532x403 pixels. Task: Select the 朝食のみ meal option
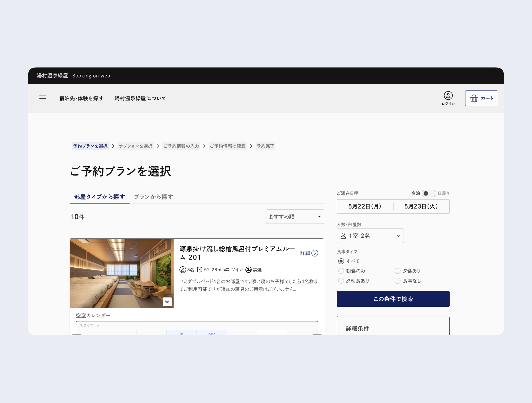[x=341, y=271]
